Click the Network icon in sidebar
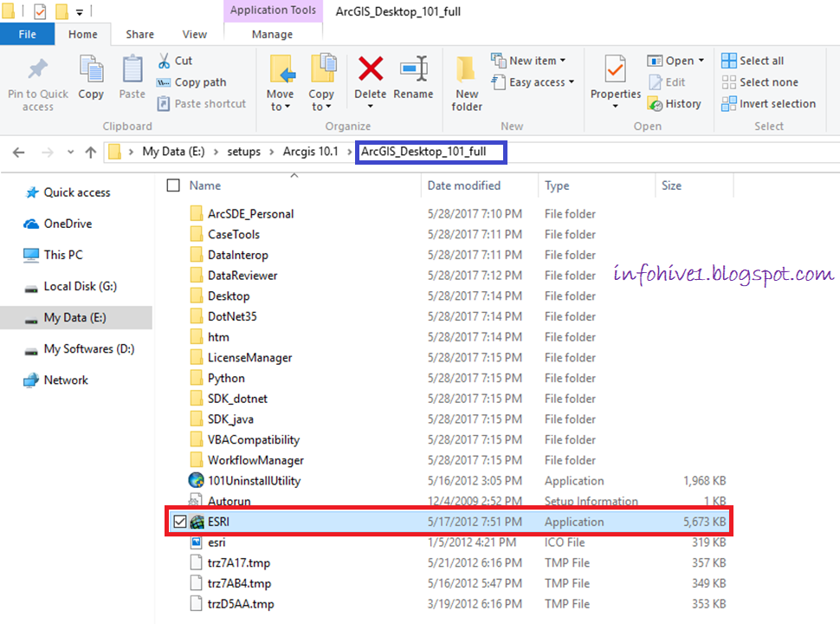The image size is (840, 624). pos(31,380)
